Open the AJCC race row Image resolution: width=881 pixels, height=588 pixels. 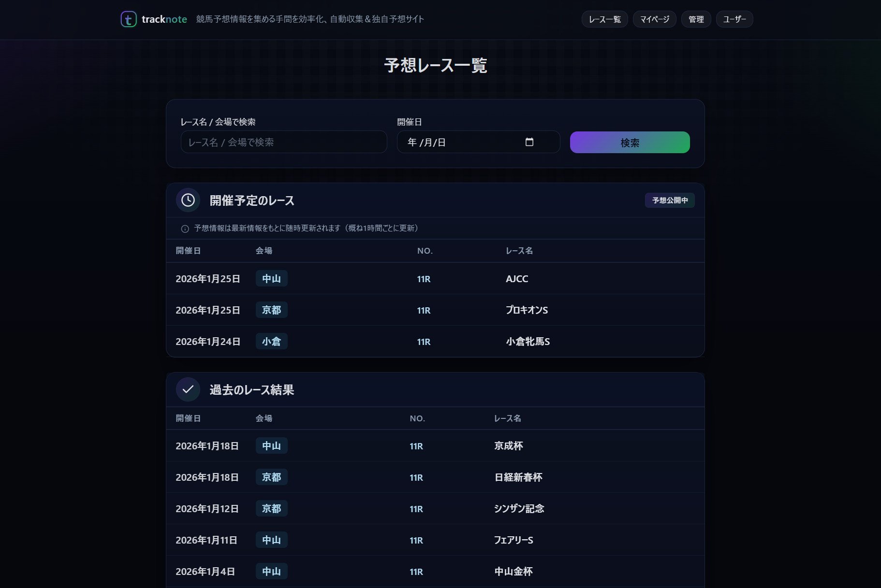(x=516, y=279)
